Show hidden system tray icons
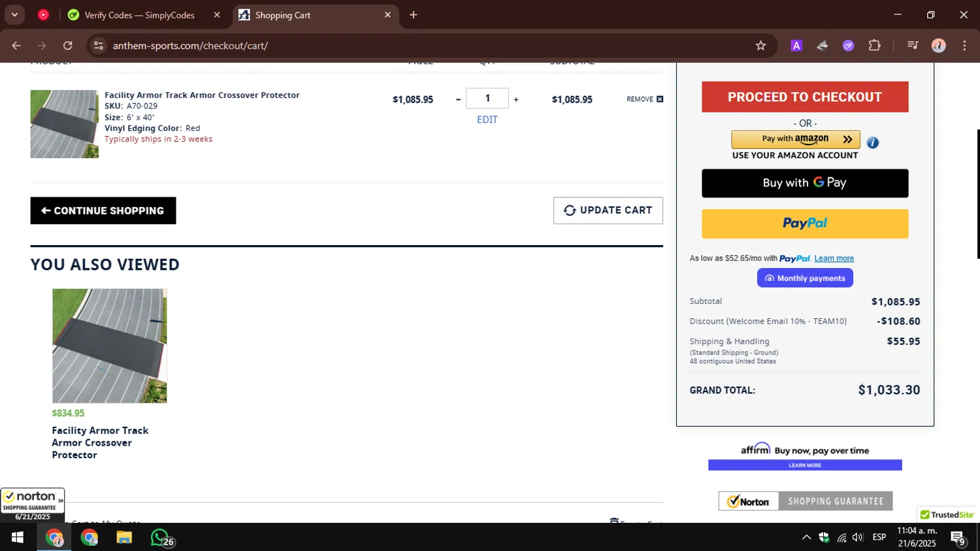The height and width of the screenshot is (551, 980). click(x=806, y=537)
